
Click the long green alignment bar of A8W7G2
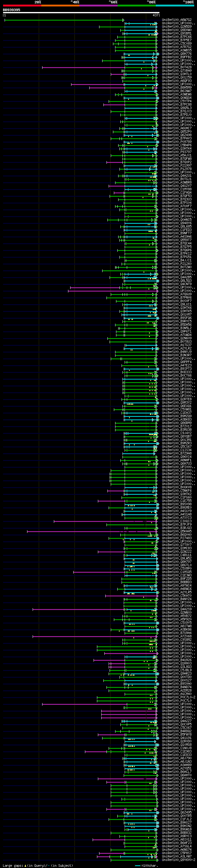click(64, 20)
